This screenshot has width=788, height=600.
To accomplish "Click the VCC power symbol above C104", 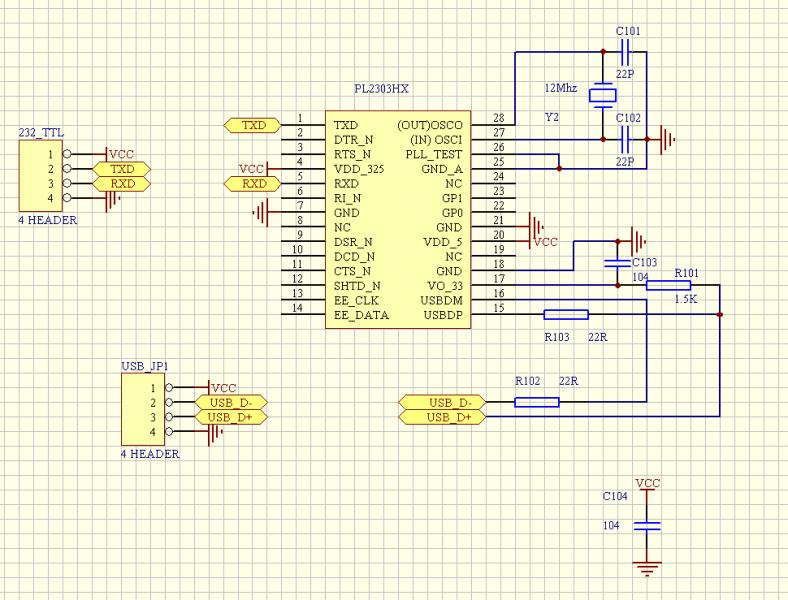I will coord(648,485).
